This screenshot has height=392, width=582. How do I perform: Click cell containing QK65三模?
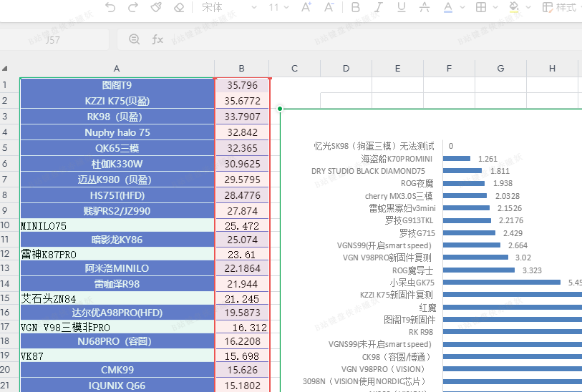point(117,148)
